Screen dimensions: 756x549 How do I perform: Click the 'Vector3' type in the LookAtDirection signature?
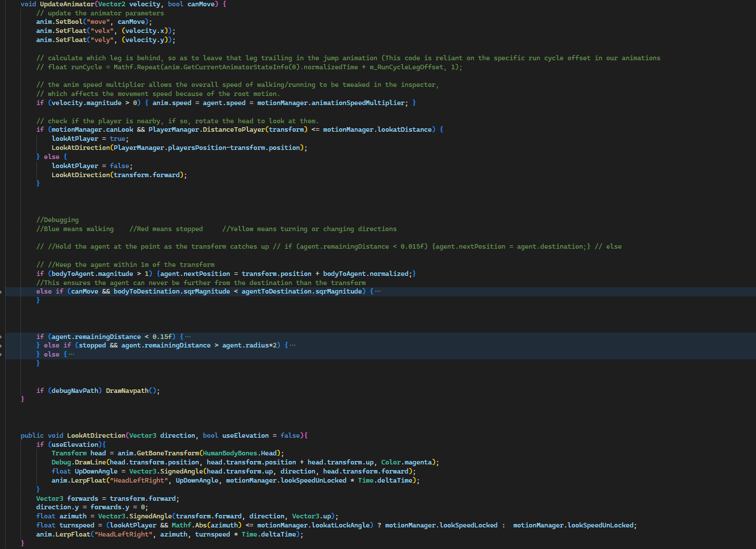[x=142, y=436]
